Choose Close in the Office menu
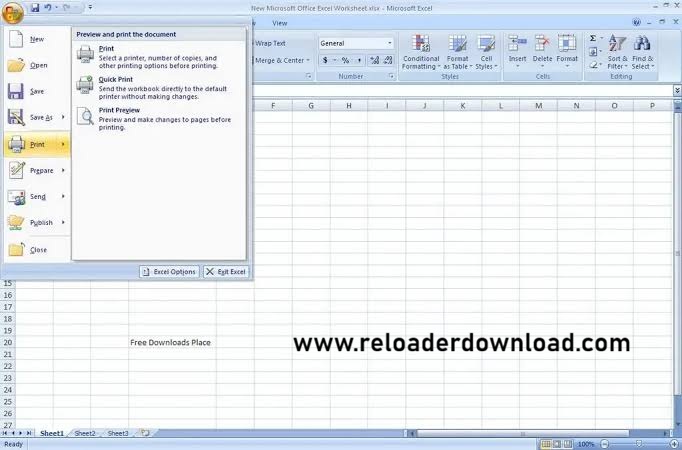Screen dimensions: 682x450 tap(37, 250)
